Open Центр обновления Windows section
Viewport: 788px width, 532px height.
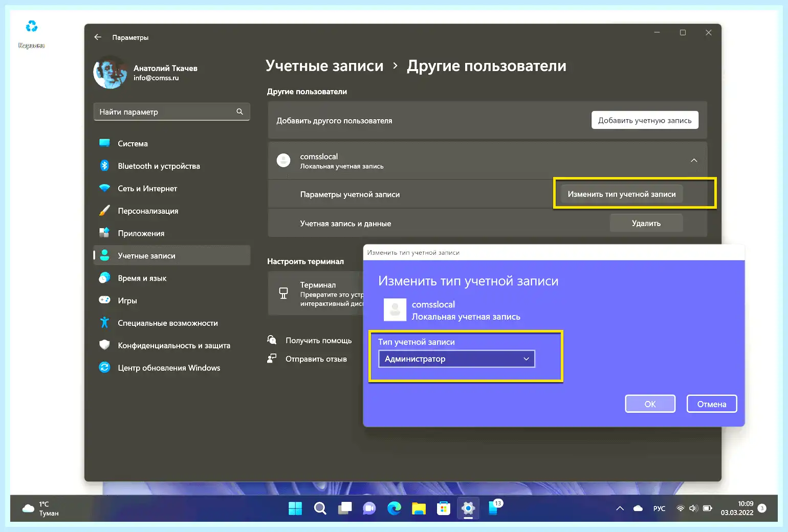click(x=171, y=368)
